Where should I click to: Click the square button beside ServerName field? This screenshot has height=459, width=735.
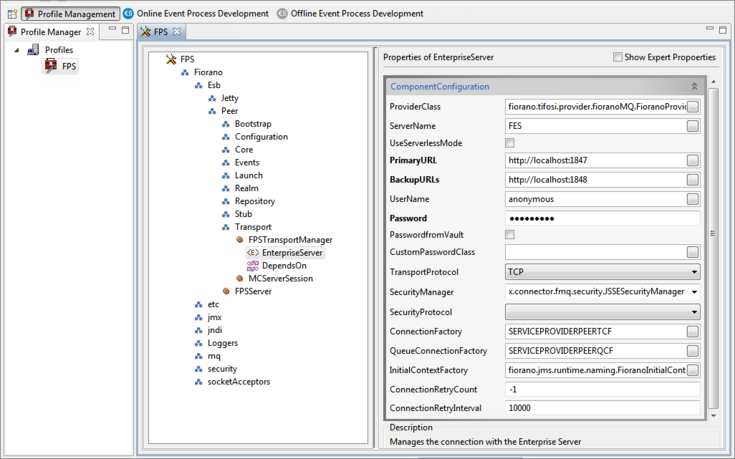point(692,126)
